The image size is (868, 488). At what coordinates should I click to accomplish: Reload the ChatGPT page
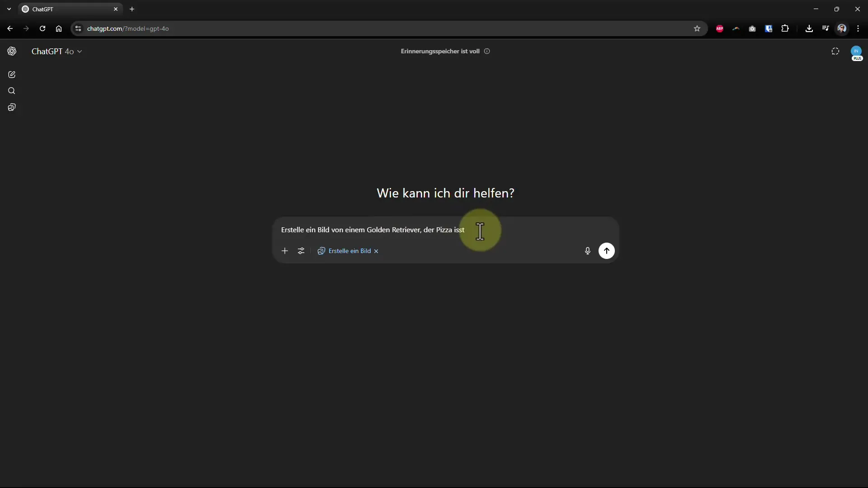pos(42,28)
